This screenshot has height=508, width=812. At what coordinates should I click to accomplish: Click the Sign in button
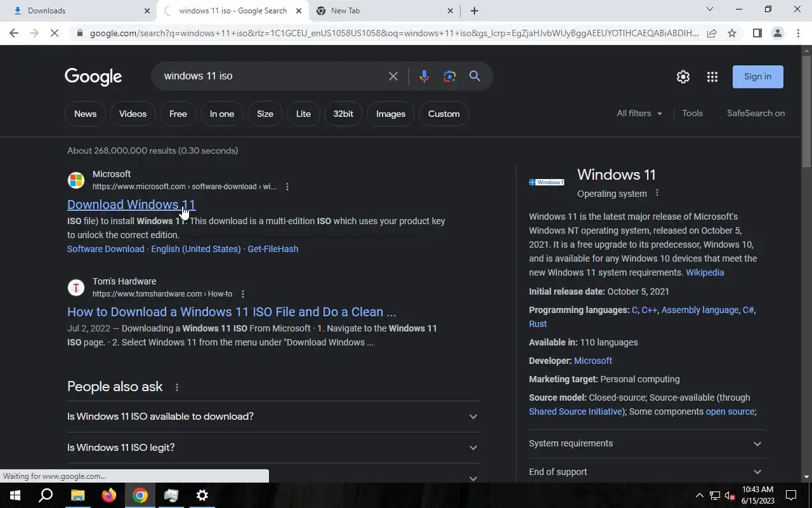(757, 77)
